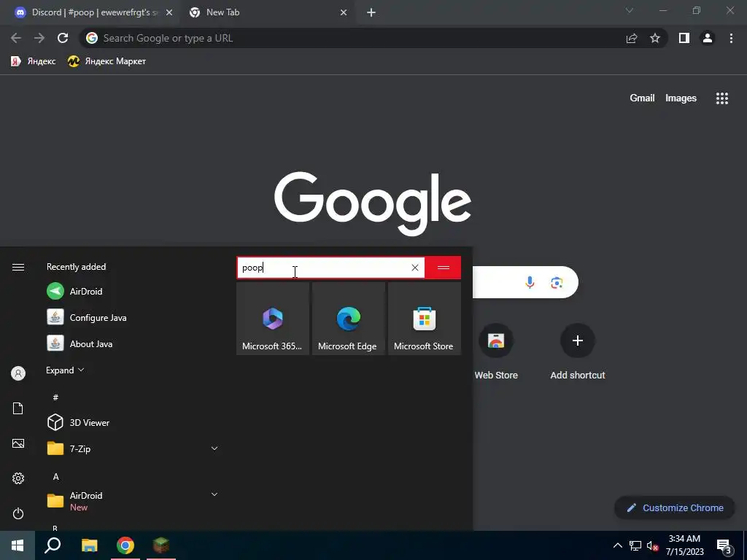The image size is (747, 560).
Task: Search by image with Google Lens icon
Action: [x=557, y=282]
